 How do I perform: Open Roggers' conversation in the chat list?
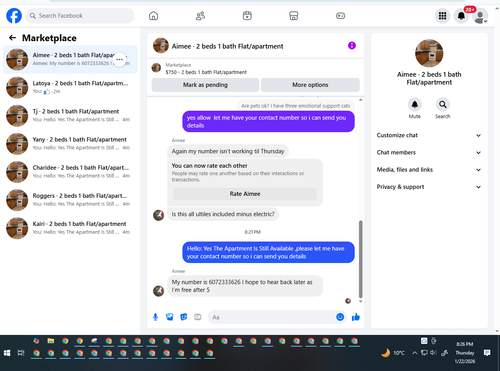pyautogui.click(x=70, y=200)
